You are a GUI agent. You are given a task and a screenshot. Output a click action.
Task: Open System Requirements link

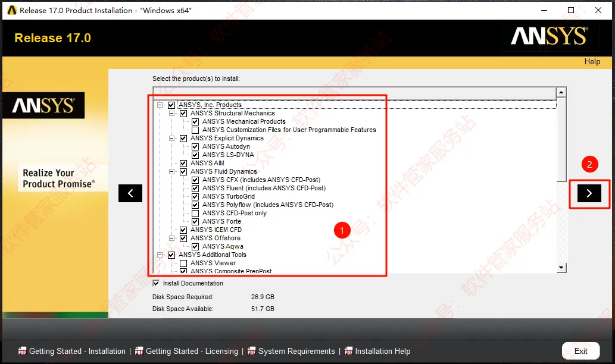point(296,351)
